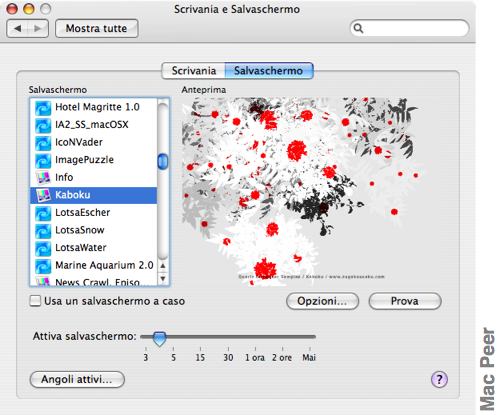The width and height of the screenshot is (499, 415).
Task: Select LotsaWater list row
Action: click(93, 248)
